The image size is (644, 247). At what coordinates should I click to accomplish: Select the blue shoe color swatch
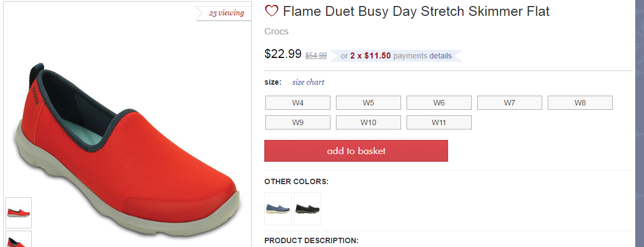(278, 208)
